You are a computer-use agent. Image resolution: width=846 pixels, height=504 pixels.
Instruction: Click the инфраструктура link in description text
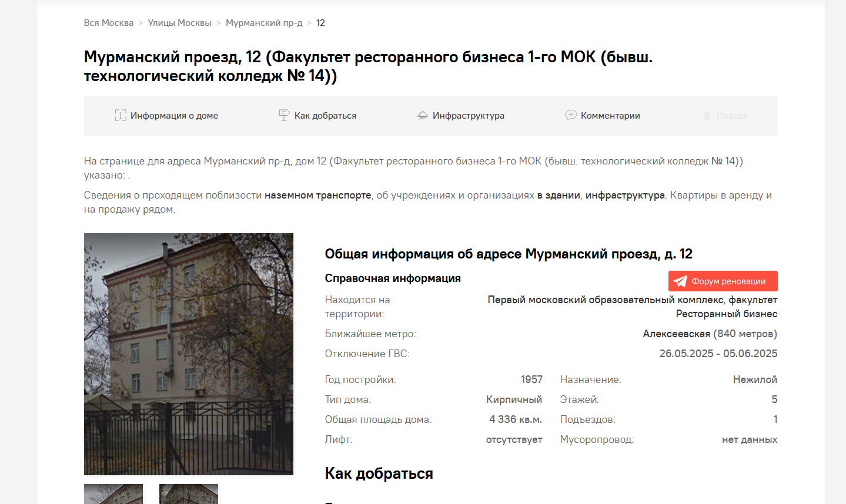point(625,195)
